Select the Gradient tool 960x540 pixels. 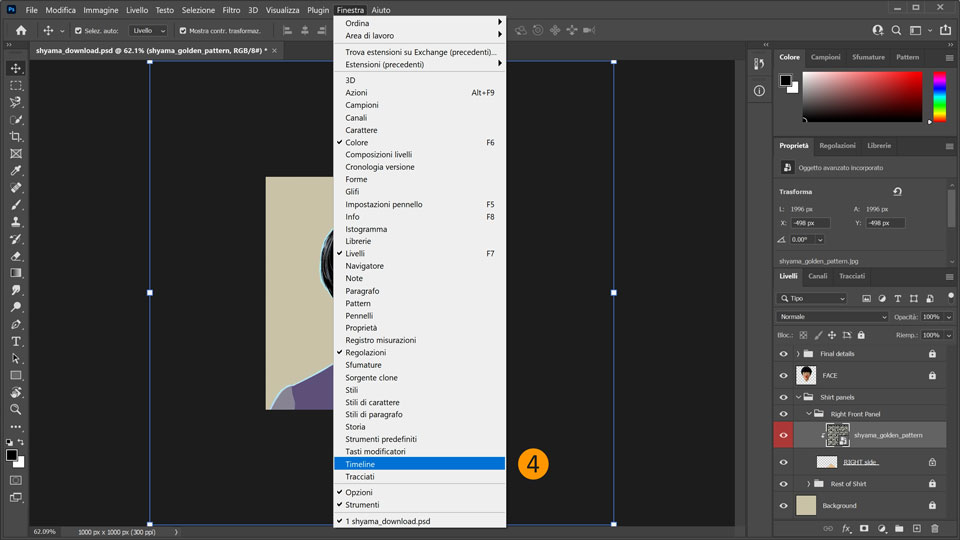(16, 273)
